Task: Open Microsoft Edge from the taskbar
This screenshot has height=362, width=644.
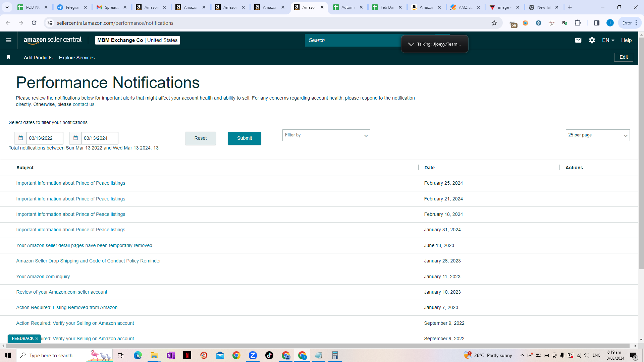Action: tap(138, 355)
